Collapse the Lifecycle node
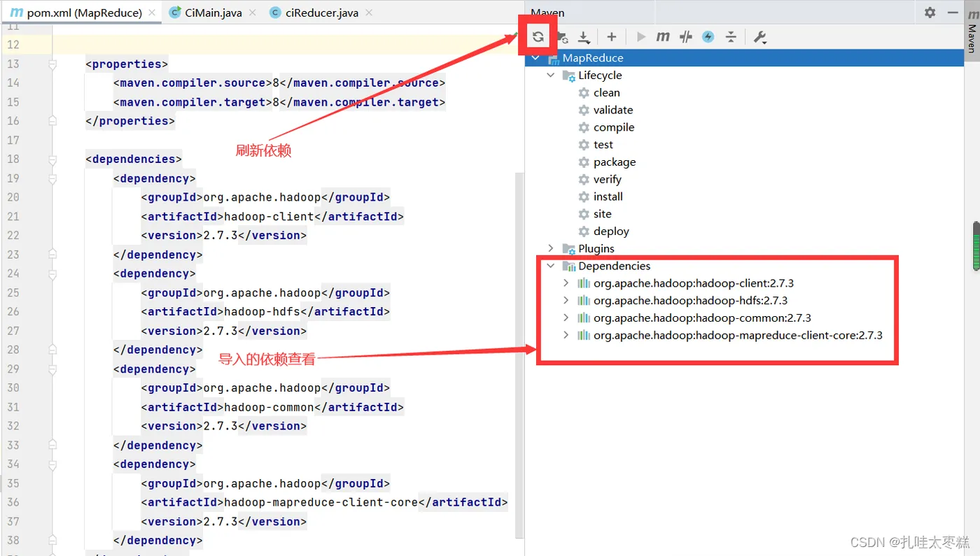The height and width of the screenshot is (556, 980). tap(551, 76)
